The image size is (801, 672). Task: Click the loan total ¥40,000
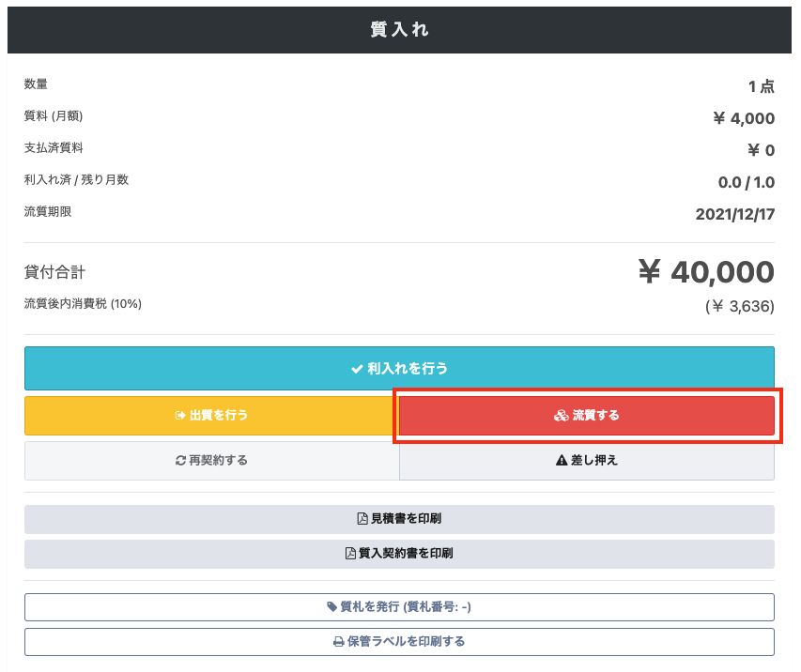706,272
